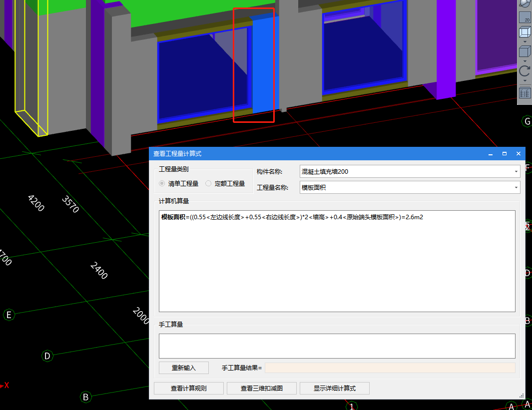Click the orbit sphere icon on toolbar
The height and width of the screenshot is (410, 532).
click(x=525, y=3)
